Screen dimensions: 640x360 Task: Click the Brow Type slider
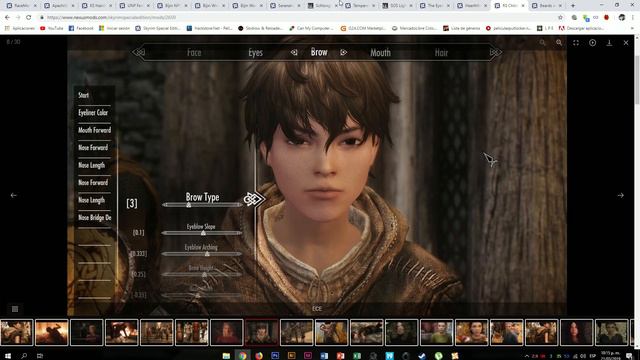[x=202, y=205]
